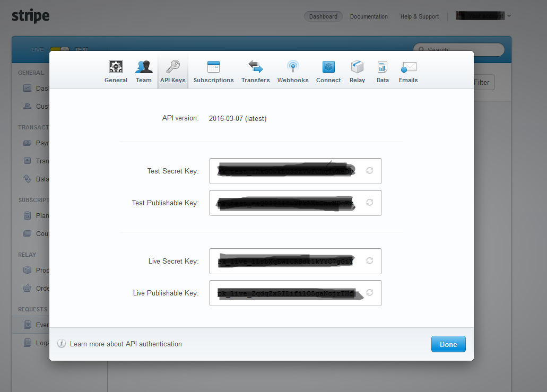Open the Data settings tab
Screen dimensions: 547x392
(x=383, y=72)
